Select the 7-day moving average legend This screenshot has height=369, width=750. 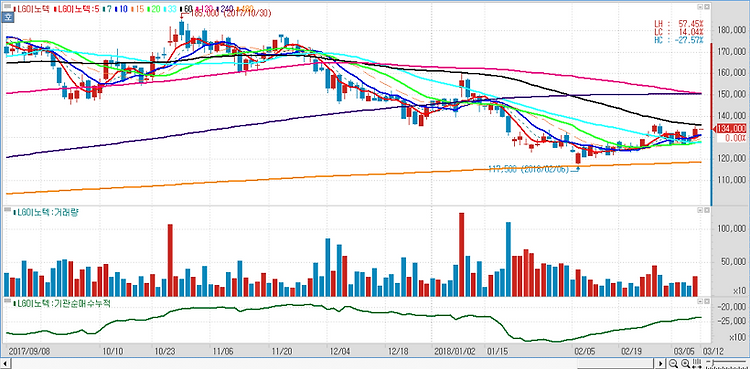107,9
